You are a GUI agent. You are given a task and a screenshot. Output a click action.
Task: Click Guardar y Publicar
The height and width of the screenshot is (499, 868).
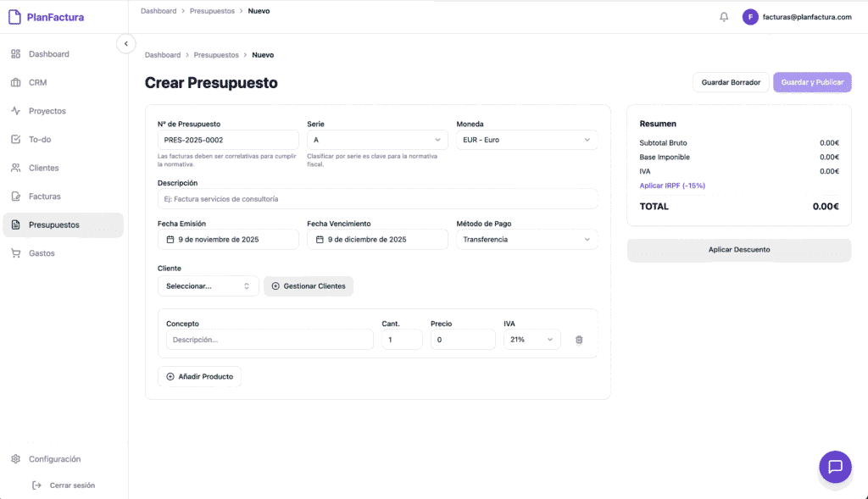[811, 82]
